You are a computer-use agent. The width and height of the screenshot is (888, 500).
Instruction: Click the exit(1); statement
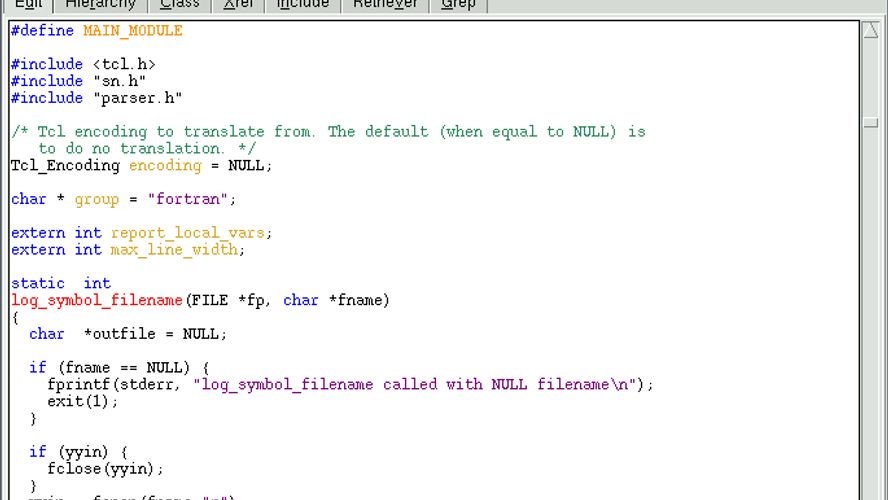pyautogui.click(x=83, y=401)
